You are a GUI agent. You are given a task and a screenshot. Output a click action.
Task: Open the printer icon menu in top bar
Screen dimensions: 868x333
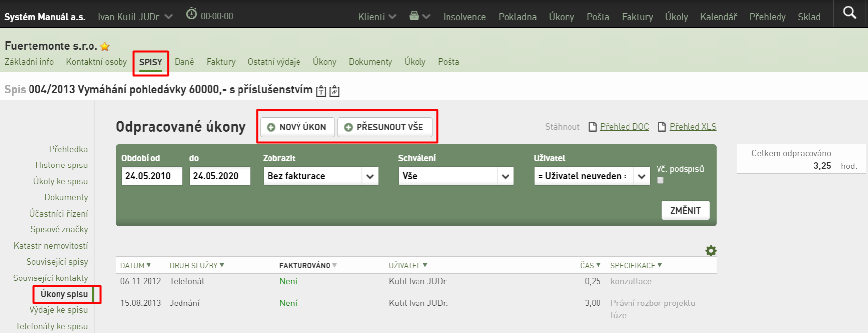click(419, 16)
